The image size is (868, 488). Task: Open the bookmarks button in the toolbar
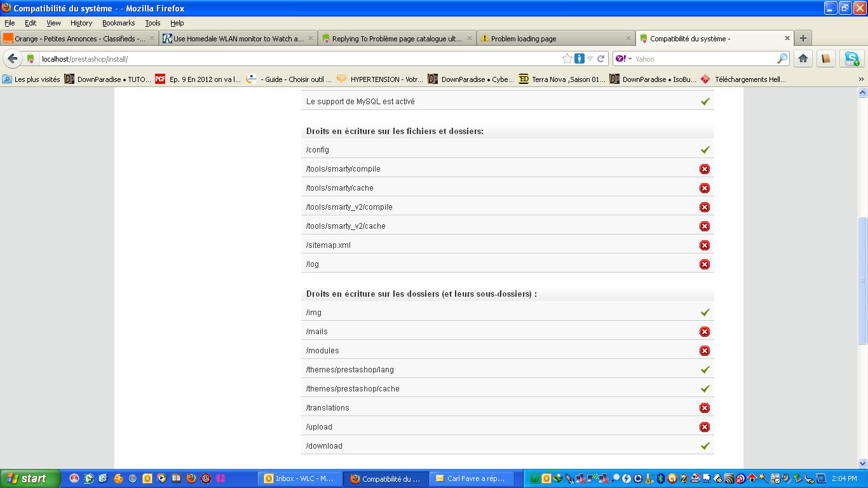point(825,58)
